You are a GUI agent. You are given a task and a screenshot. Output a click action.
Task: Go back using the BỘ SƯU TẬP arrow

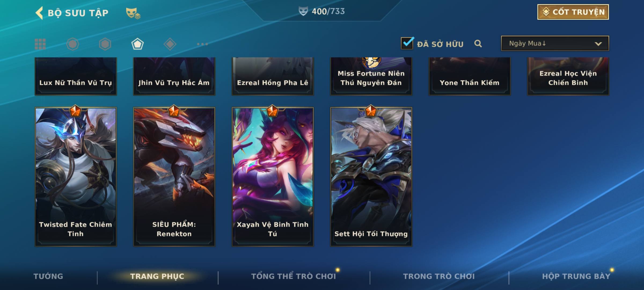39,13
